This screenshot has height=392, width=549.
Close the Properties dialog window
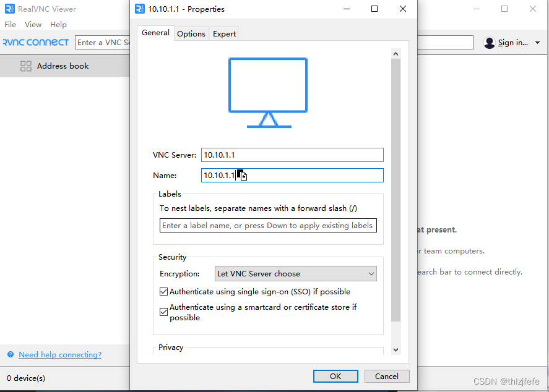403,9
